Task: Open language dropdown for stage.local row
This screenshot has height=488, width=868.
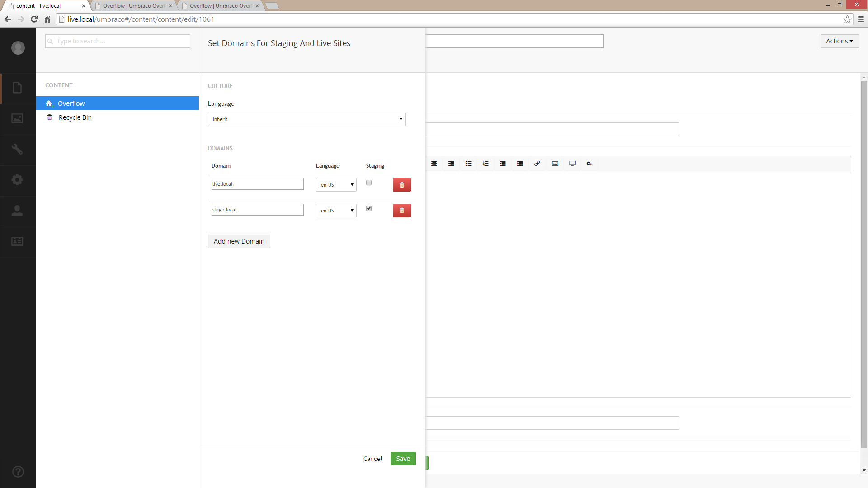Action: [x=336, y=211]
